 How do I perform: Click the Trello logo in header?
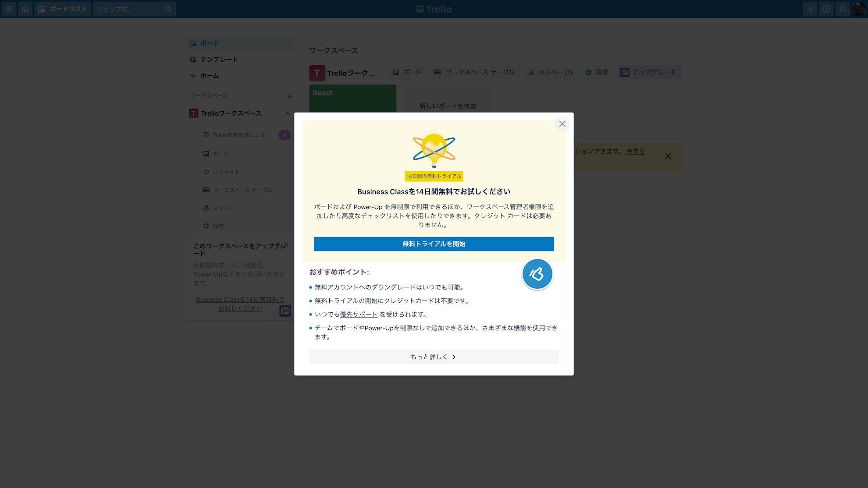(x=434, y=9)
